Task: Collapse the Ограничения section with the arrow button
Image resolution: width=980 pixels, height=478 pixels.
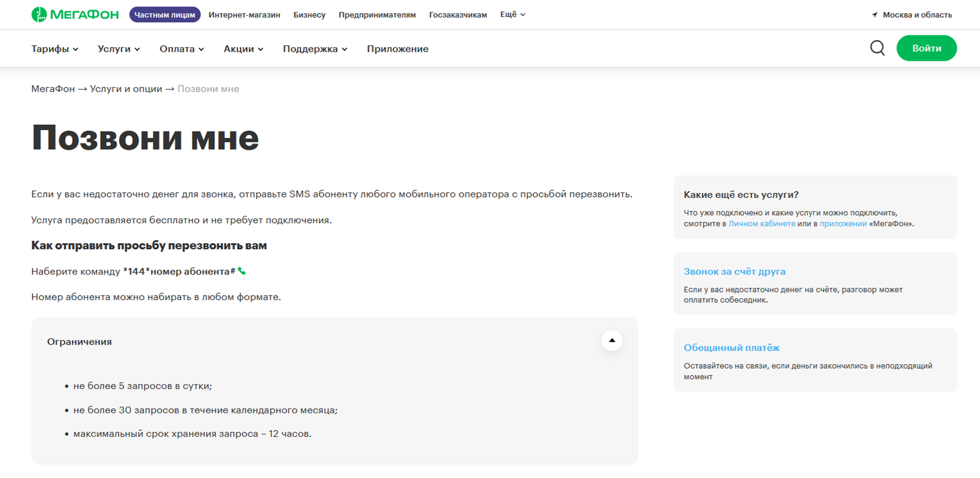Action: click(612, 341)
